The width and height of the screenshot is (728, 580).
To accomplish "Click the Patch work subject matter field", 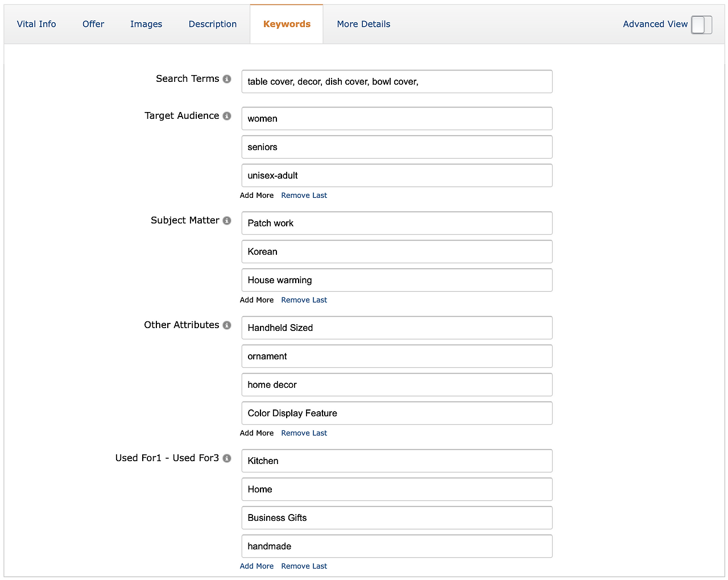I will [x=396, y=223].
